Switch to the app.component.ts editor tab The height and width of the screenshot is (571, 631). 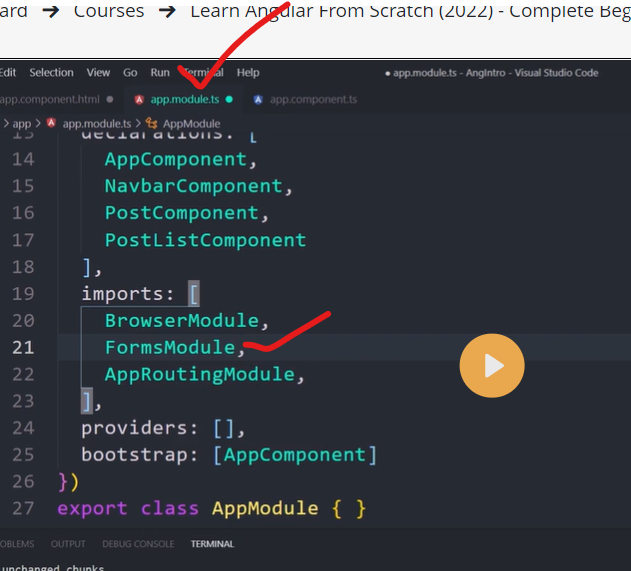[x=313, y=100]
